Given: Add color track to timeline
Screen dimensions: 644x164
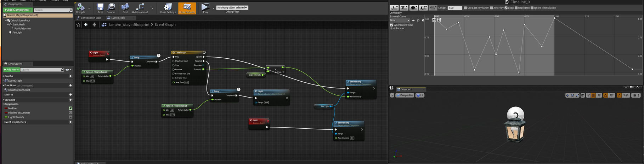Looking at the screenshot, I should point(423,8).
